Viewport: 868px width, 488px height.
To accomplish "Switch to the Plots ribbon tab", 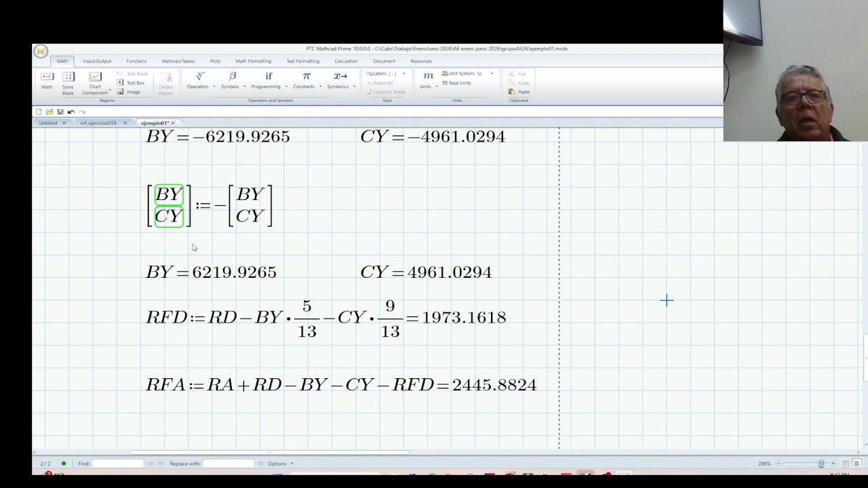I will pos(215,61).
